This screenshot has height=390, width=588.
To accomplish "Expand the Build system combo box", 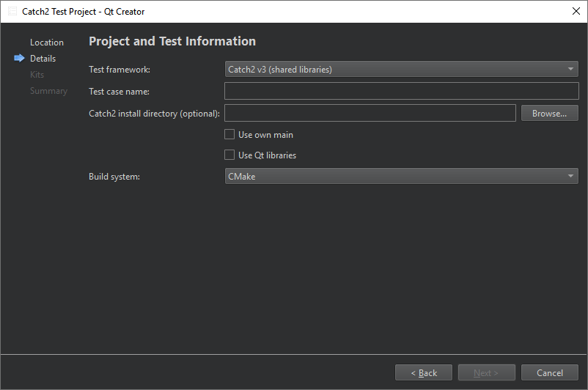I will point(401,177).
